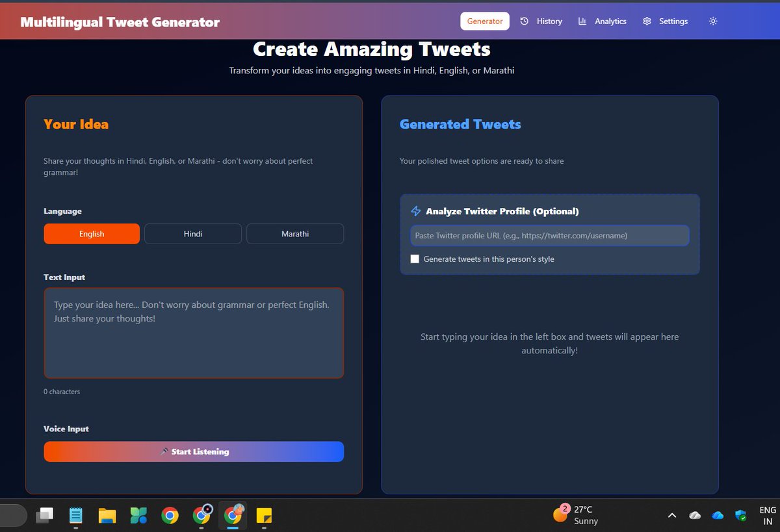Open Settings using the gear icon

click(647, 21)
